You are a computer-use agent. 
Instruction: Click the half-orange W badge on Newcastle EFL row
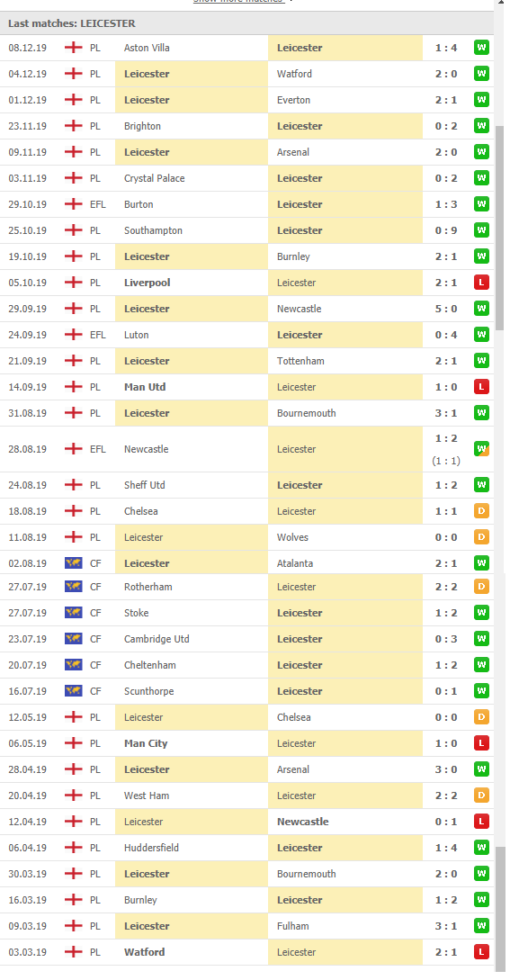click(x=480, y=449)
